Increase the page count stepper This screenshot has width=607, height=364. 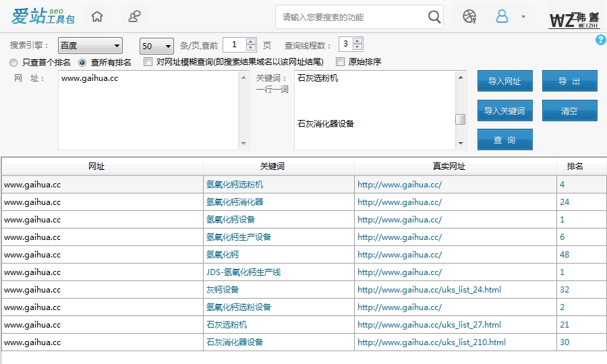(251, 41)
